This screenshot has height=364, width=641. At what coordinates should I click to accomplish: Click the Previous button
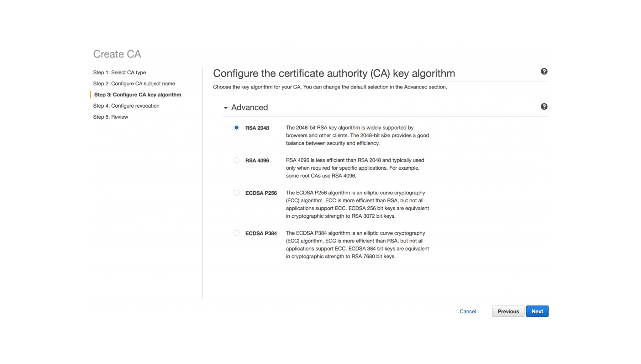(x=508, y=311)
